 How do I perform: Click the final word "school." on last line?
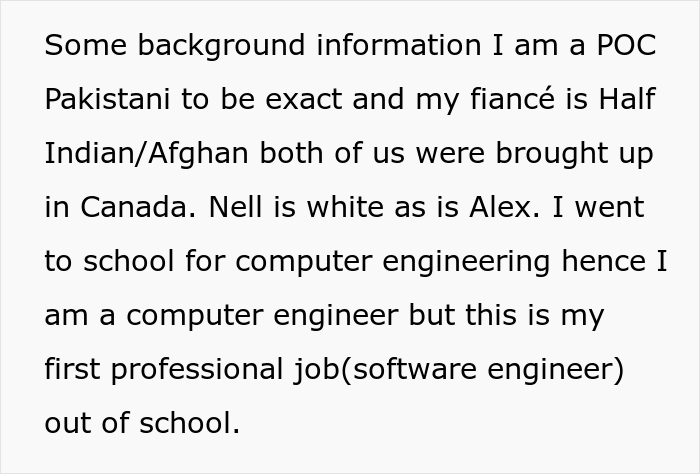190,423
